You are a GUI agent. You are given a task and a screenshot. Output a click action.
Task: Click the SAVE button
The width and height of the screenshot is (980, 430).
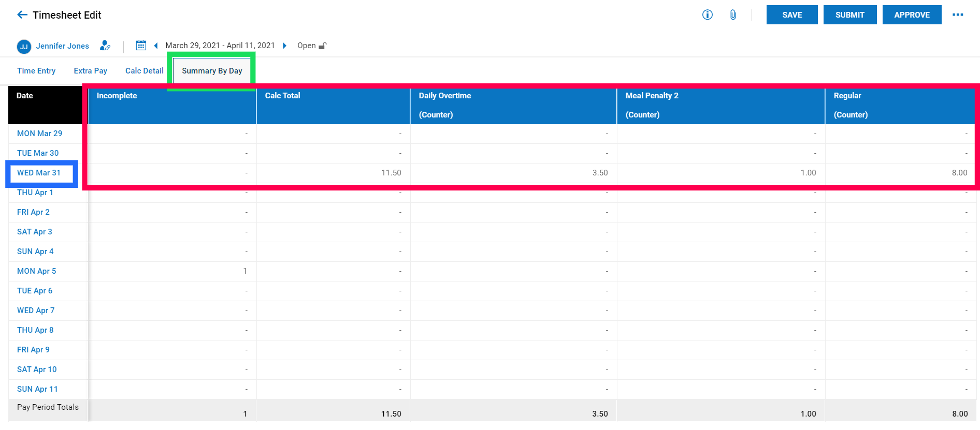(792, 15)
